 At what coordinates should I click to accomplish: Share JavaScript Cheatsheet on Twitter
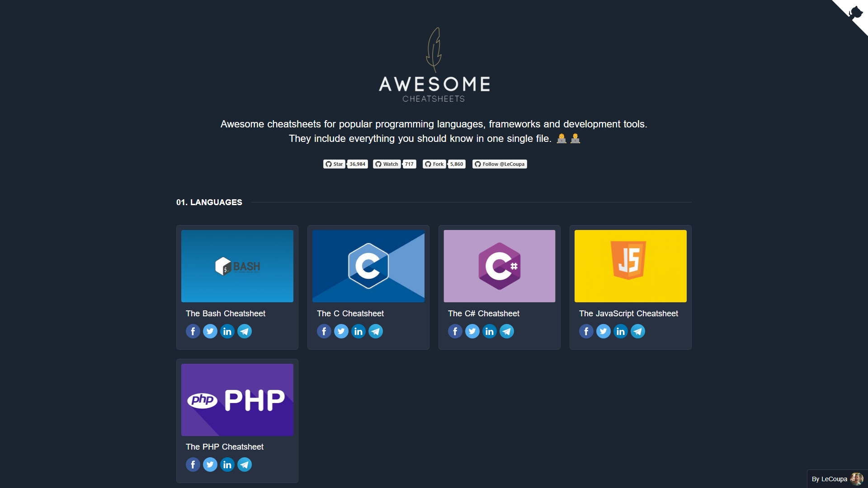pyautogui.click(x=604, y=331)
